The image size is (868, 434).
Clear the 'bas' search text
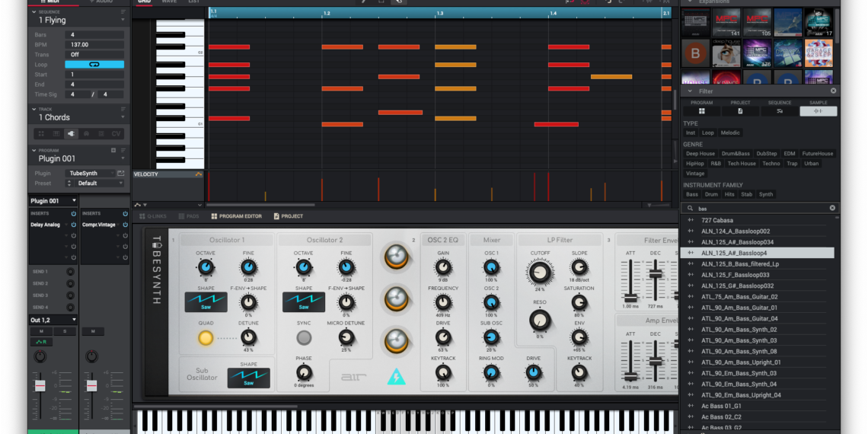coord(832,208)
